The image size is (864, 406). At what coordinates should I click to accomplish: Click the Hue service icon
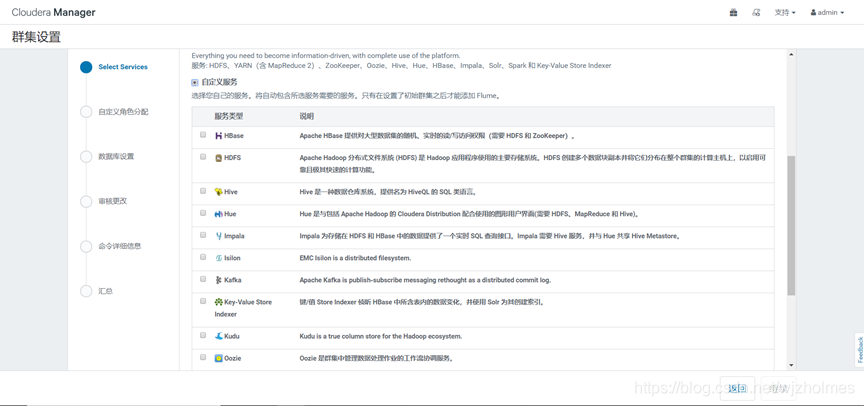(x=218, y=214)
